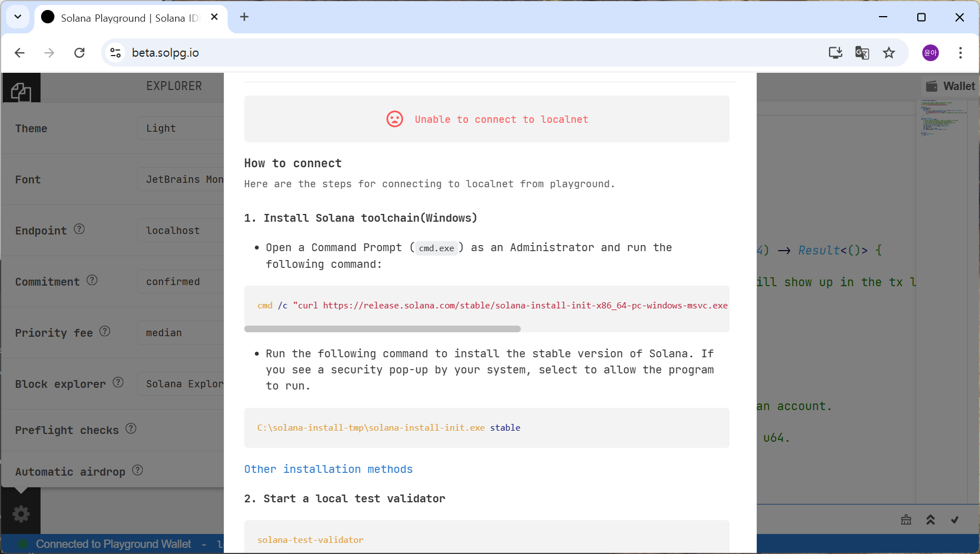Open the Priority fee dropdown showing median
Screen dimensions: 980x554
pyautogui.click(x=180, y=333)
